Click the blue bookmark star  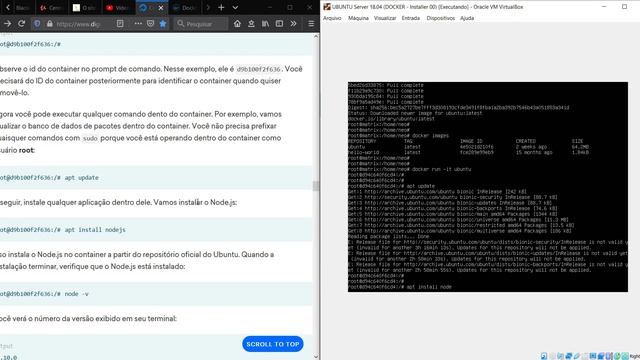[x=163, y=24]
